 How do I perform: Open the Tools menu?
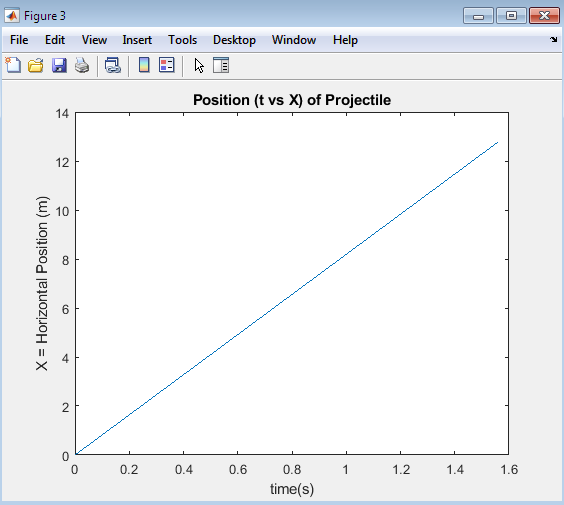point(182,40)
